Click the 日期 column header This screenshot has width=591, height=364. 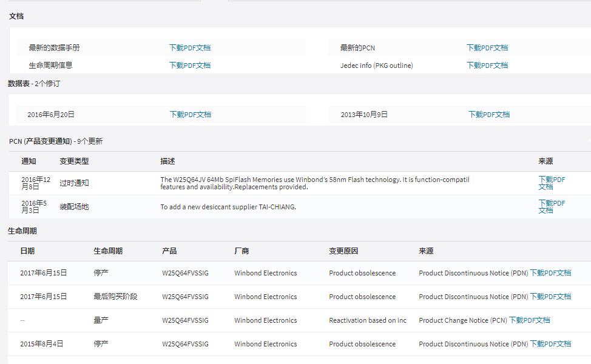click(x=27, y=251)
